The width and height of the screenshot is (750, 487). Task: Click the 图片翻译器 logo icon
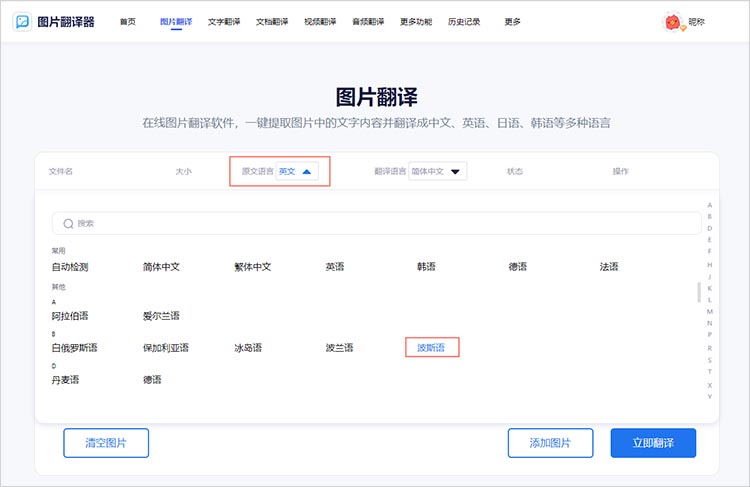pos(22,22)
